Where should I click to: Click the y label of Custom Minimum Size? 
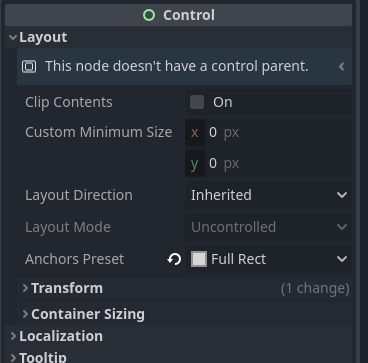[195, 163]
